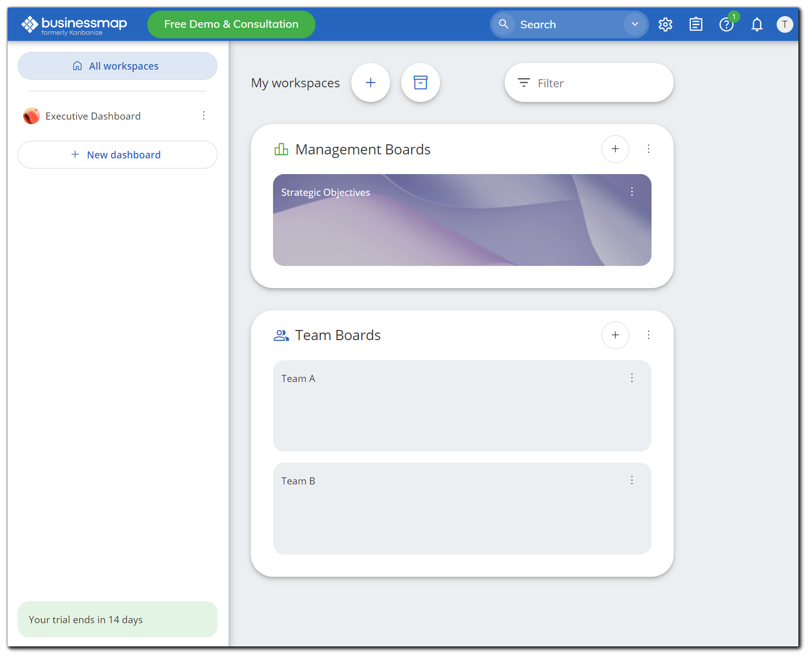Open Executive Dashboard
The width and height of the screenshot is (812, 660).
point(93,116)
